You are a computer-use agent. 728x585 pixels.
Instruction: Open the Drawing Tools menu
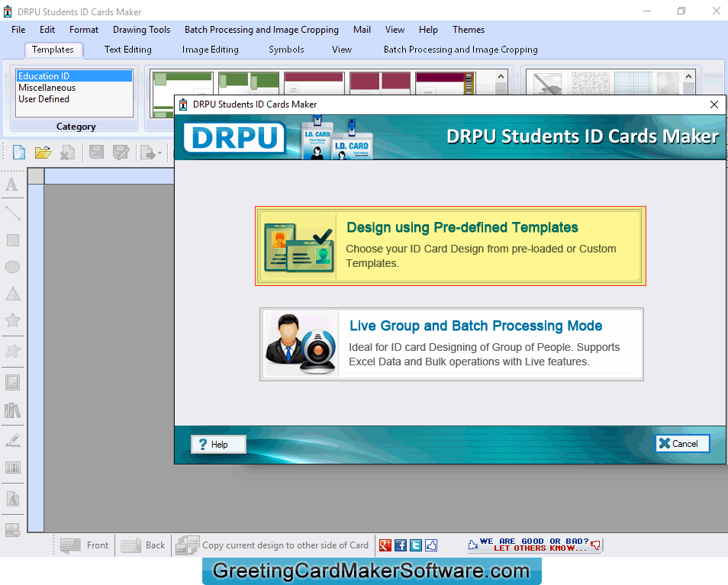click(x=141, y=30)
